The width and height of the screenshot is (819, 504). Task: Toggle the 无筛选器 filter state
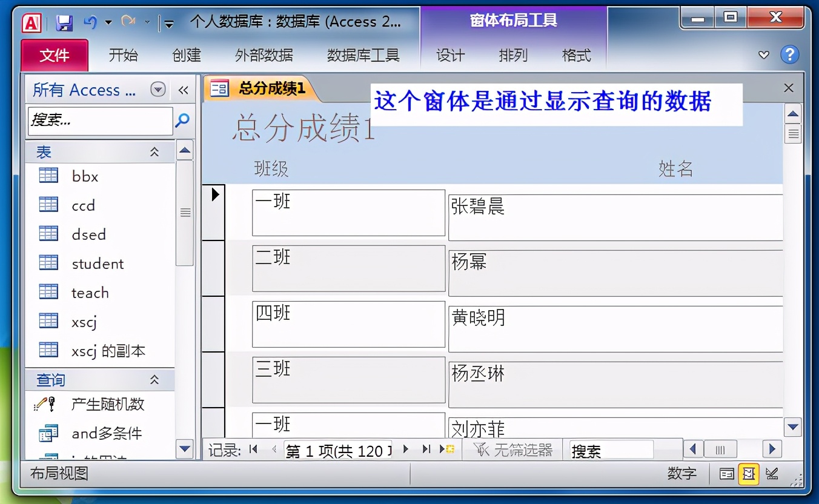(x=511, y=449)
